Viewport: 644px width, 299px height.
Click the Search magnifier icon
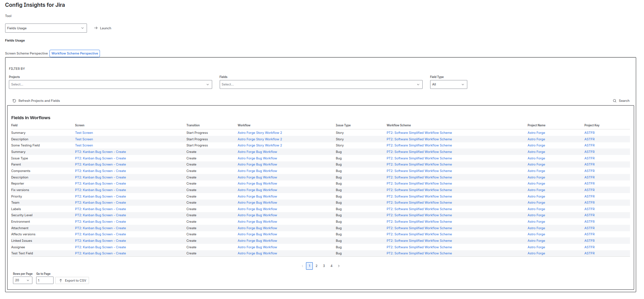(615, 101)
